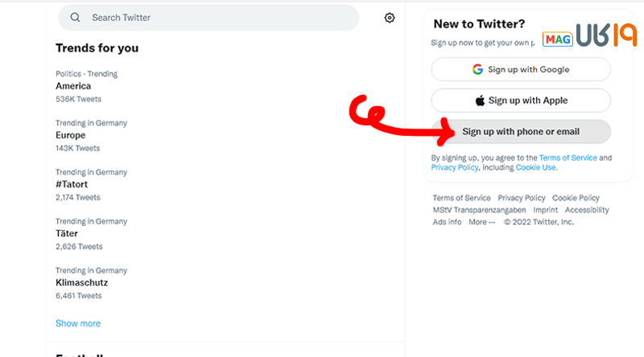644x357 pixels.
Task: Sign up with Apple
Action: [520, 101]
